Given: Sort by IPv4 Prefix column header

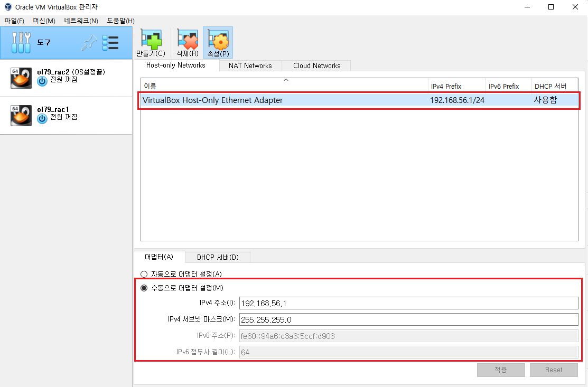Looking at the screenshot, I should (457, 86).
